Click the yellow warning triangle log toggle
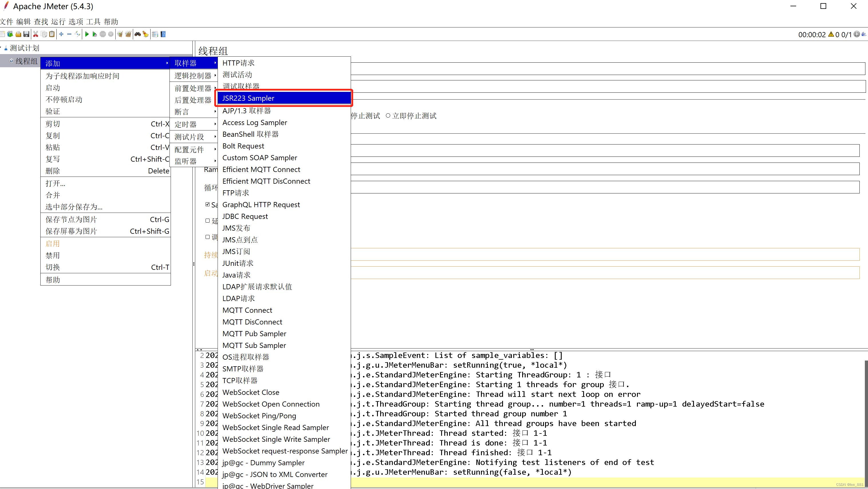 pos(831,34)
